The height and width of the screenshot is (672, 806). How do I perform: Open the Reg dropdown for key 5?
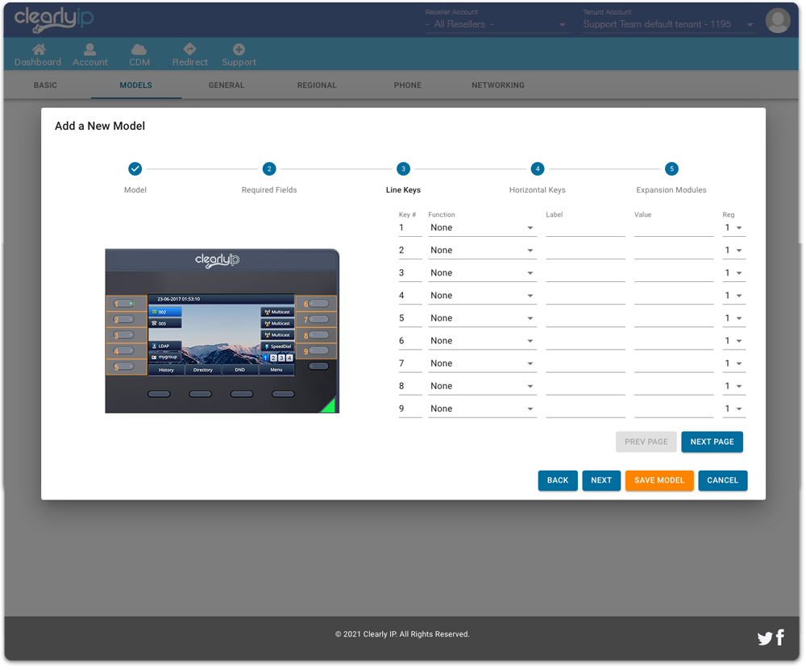pyautogui.click(x=733, y=318)
